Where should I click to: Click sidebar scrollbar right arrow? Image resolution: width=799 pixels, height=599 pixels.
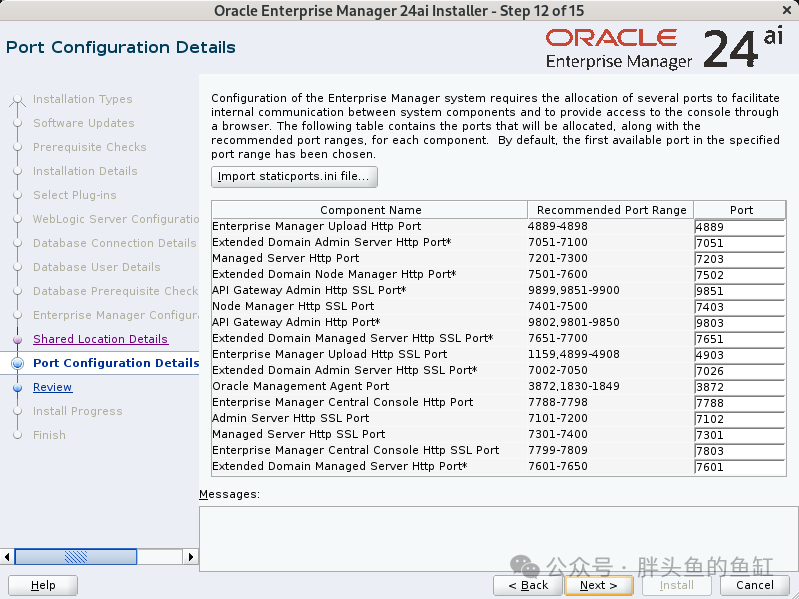(191, 556)
